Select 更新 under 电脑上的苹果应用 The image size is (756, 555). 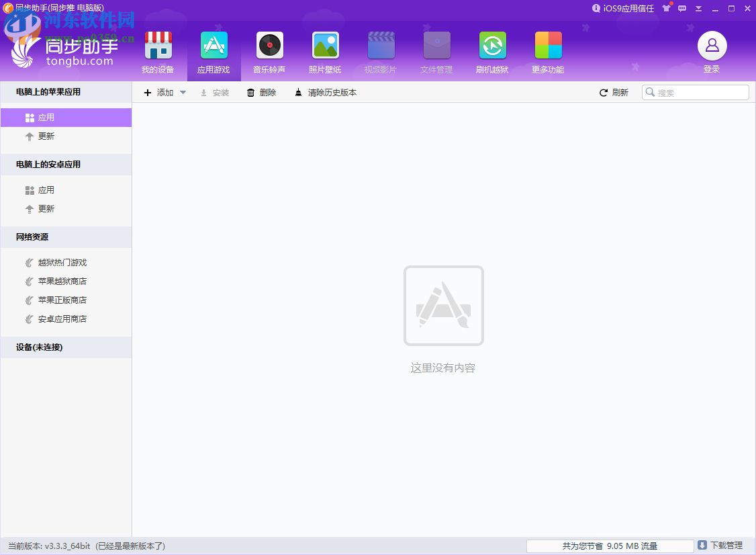[x=66, y=136]
